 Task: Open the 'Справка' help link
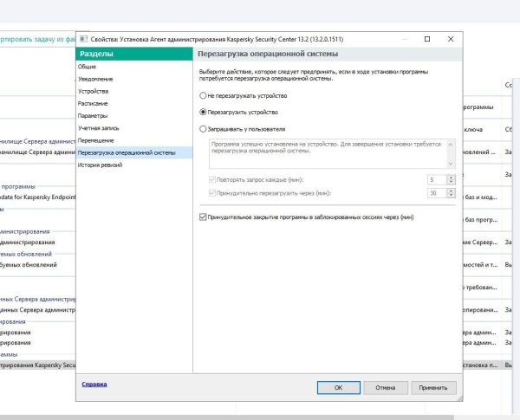(x=94, y=384)
